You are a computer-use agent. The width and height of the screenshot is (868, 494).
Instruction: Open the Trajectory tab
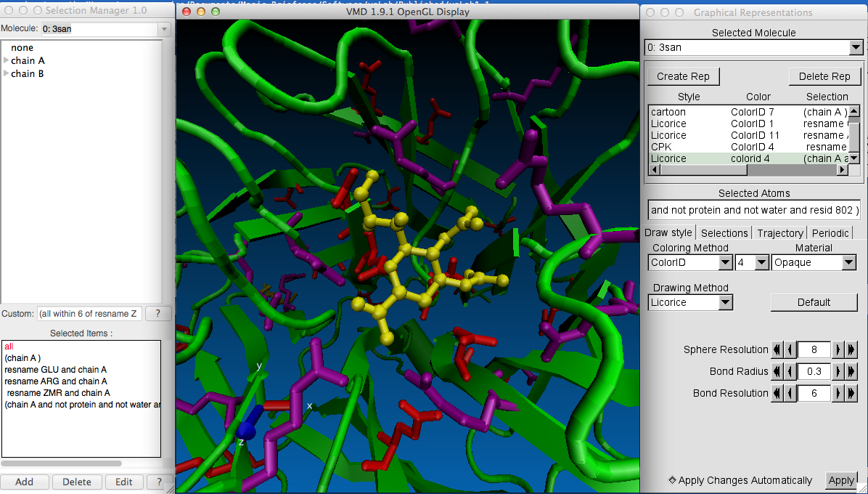coord(780,232)
